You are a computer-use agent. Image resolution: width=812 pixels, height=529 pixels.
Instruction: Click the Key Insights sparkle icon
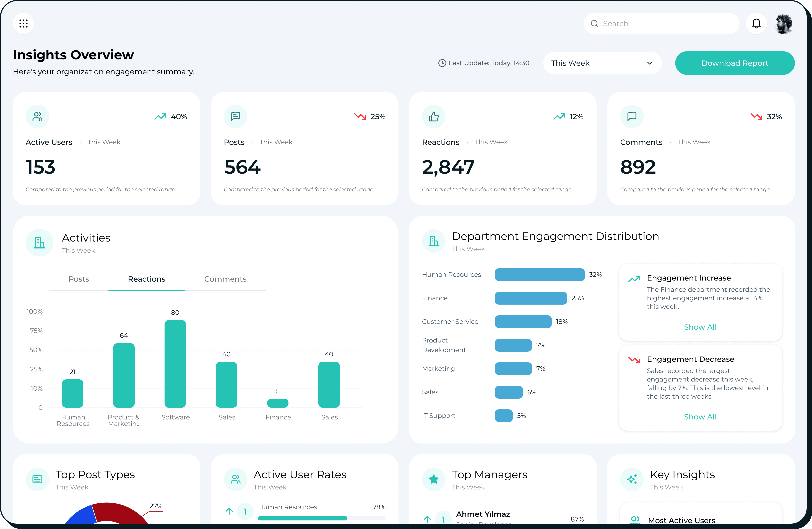click(x=631, y=479)
